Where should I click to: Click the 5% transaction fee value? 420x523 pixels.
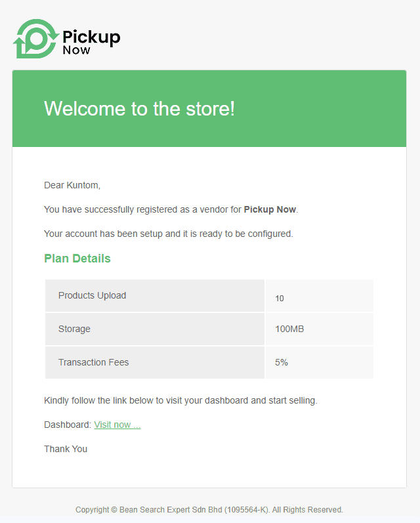click(x=282, y=362)
